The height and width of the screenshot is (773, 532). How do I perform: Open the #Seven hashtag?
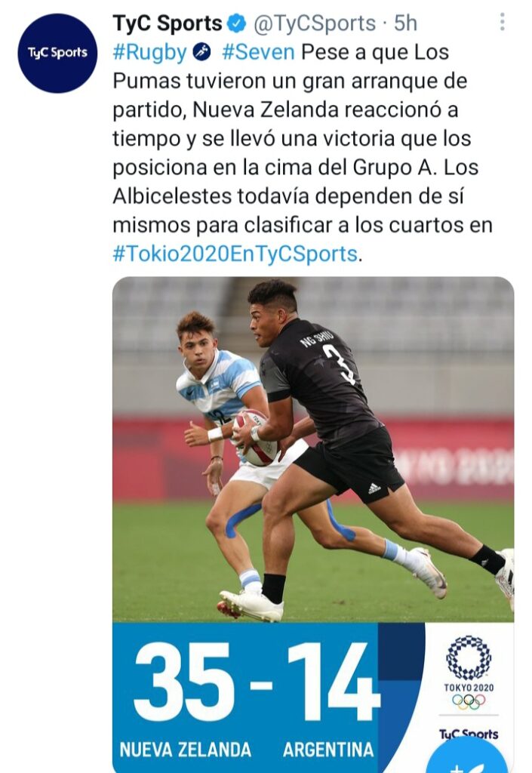point(259,52)
